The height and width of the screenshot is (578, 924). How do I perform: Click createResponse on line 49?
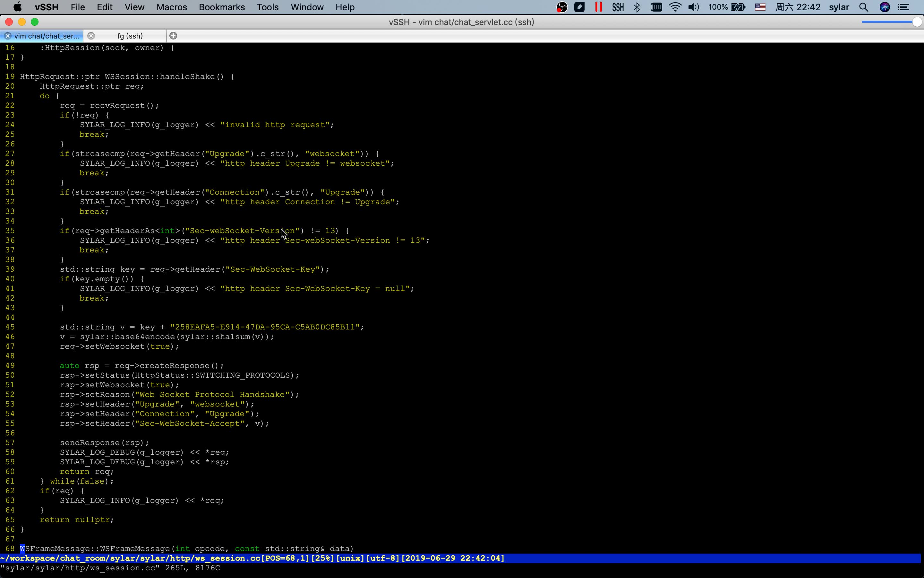pyautogui.click(x=175, y=366)
